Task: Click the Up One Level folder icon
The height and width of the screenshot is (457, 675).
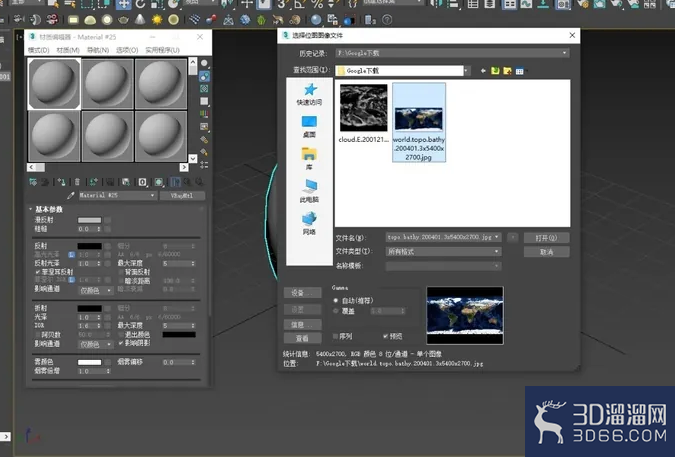Action: (x=495, y=71)
